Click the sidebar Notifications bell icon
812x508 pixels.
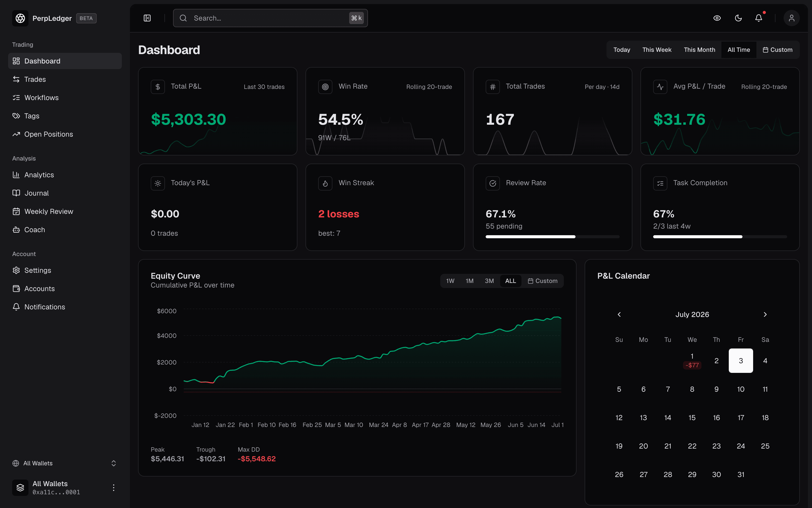point(16,307)
